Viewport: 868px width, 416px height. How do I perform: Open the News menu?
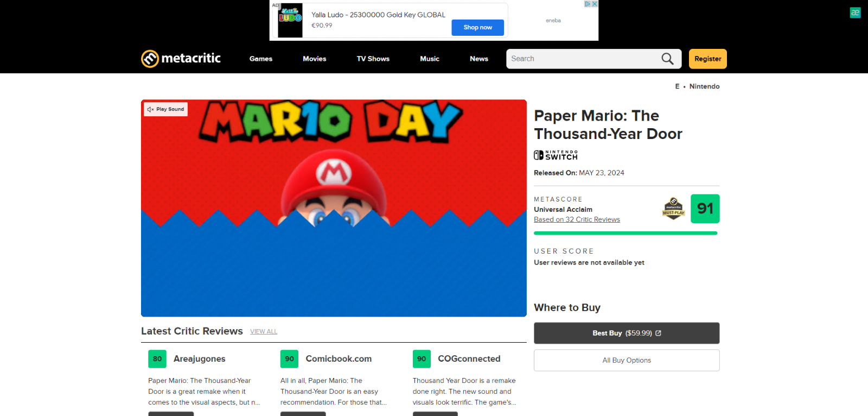click(479, 59)
